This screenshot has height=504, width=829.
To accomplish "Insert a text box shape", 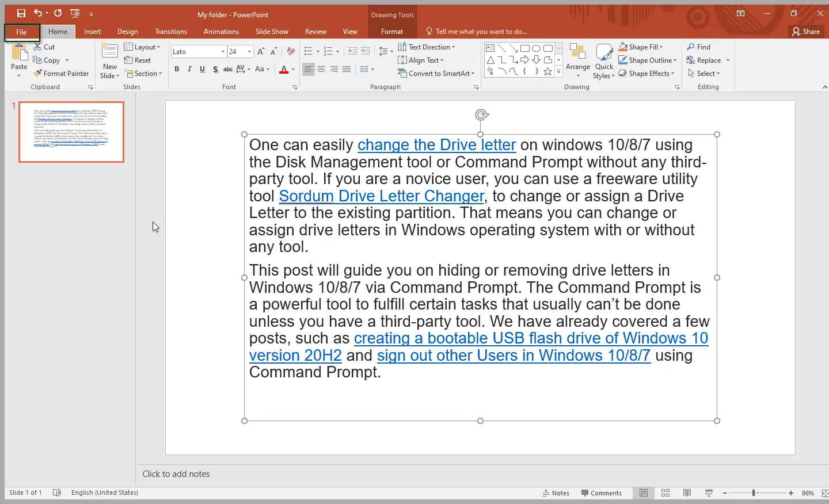I will pyautogui.click(x=490, y=48).
